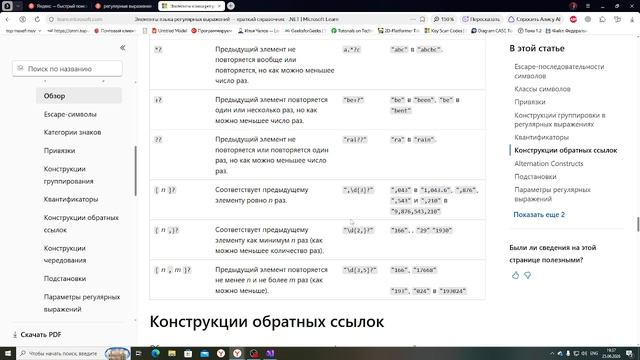Screen dimensions: 640x360
Task: Open File Explorer from the taskbar
Action: (172, 353)
